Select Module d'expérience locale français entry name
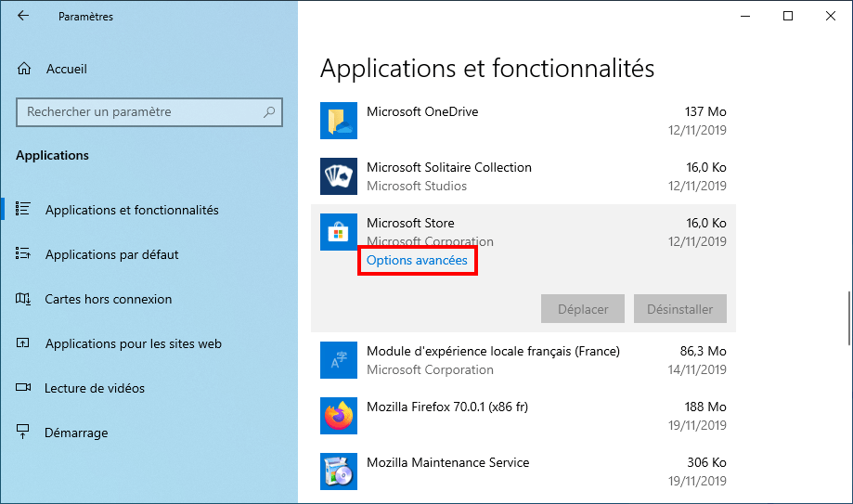This screenshot has width=853, height=504. (493, 351)
